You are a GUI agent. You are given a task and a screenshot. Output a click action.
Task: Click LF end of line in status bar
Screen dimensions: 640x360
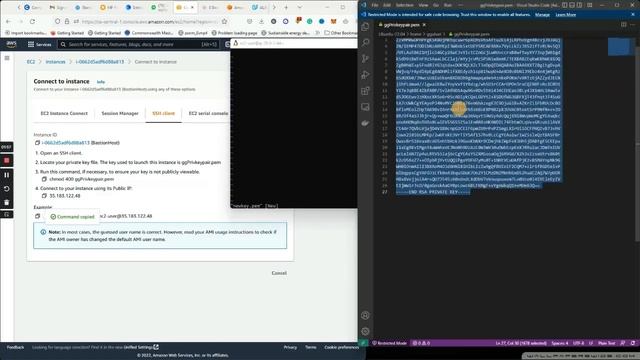(x=591, y=343)
